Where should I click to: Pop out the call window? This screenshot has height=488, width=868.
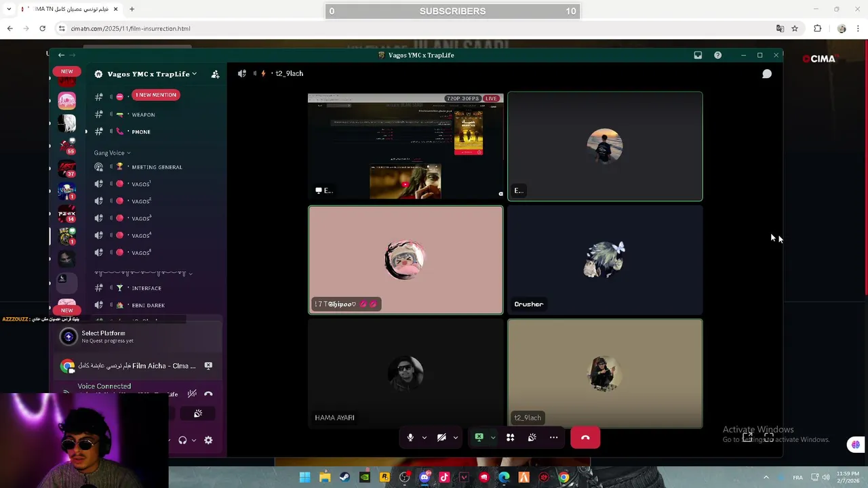[747, 438]
